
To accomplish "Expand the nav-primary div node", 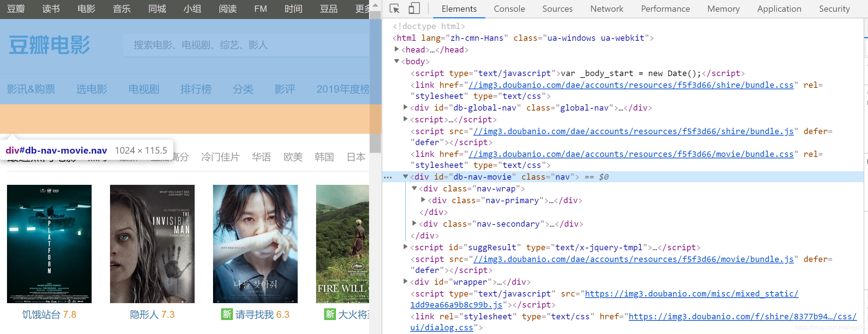I will pos(423,200).
